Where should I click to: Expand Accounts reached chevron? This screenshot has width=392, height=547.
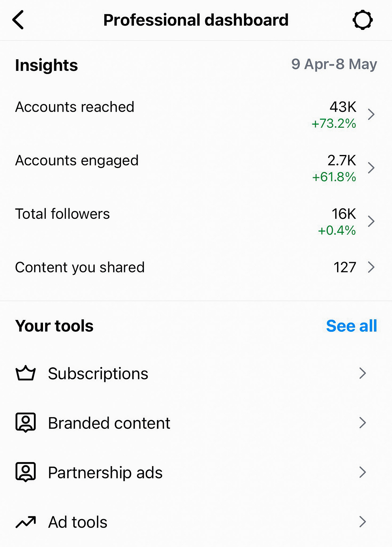coord(371,115)
